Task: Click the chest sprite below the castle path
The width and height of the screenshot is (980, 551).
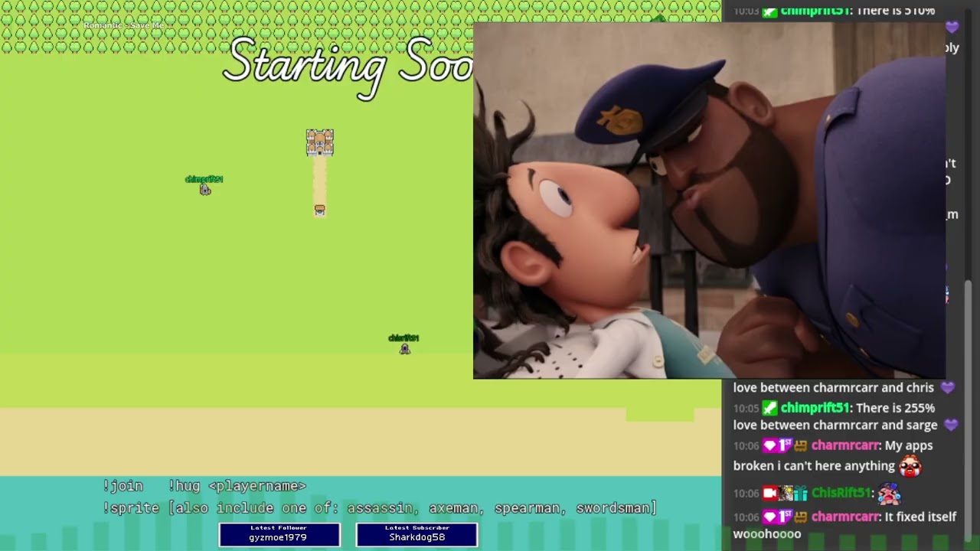Action: pos(319,210)
